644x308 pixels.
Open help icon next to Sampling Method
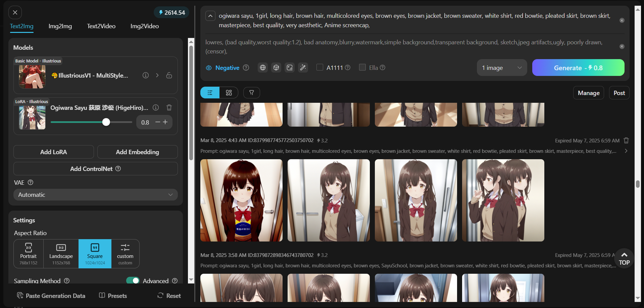tap(67, 280)
